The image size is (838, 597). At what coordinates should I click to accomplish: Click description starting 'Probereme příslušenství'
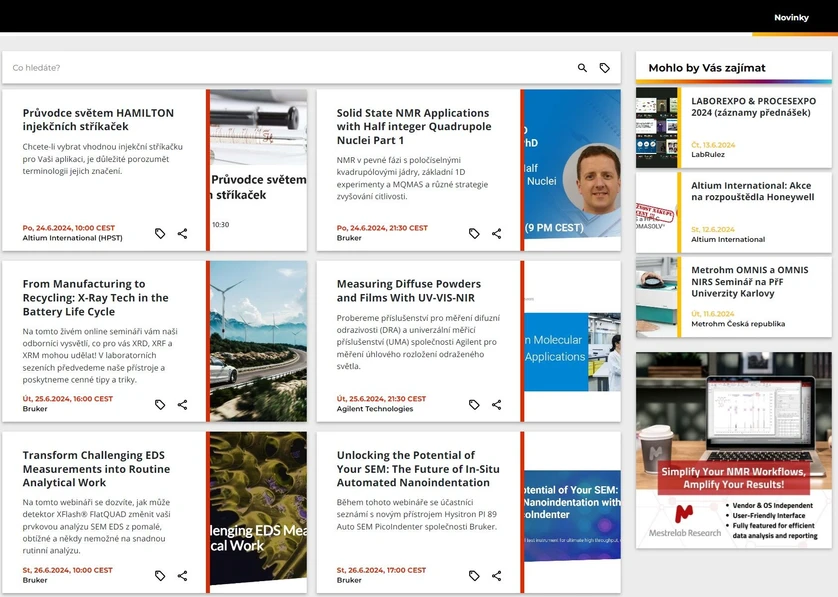[418, 342]
